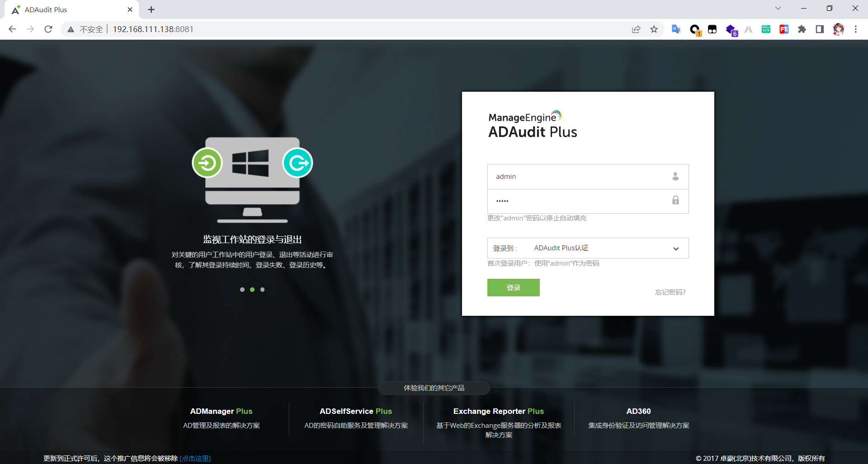Open the grey letter-A extension icon
868x464 pixels.
point(749,29)
